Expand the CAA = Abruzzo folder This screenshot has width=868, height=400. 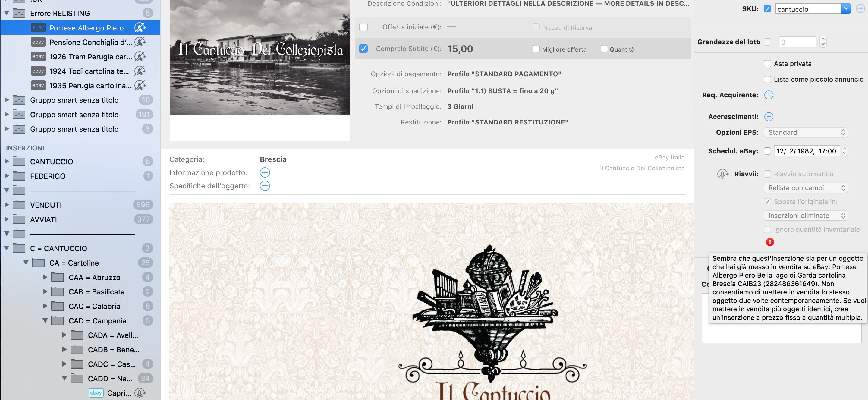point(45,277)
